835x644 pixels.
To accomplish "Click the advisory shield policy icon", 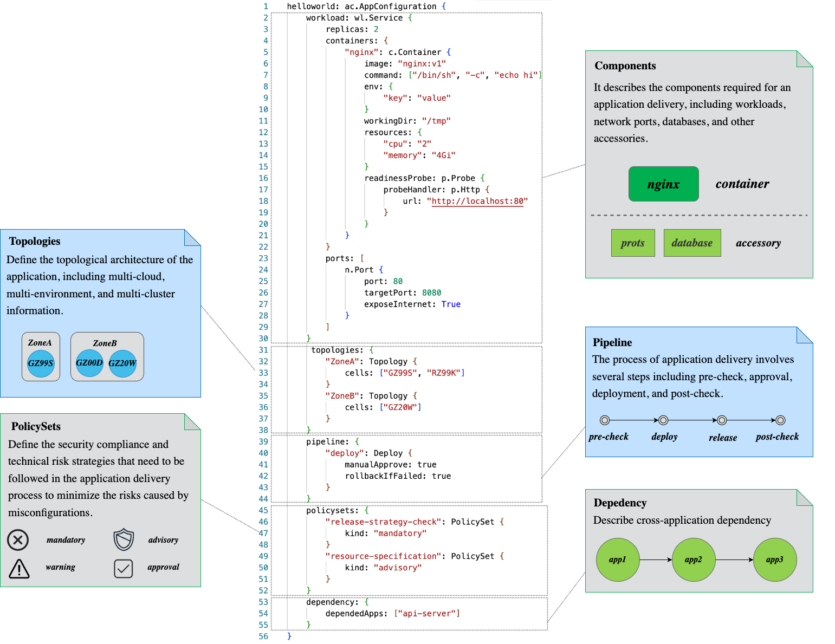I will 124,540.
